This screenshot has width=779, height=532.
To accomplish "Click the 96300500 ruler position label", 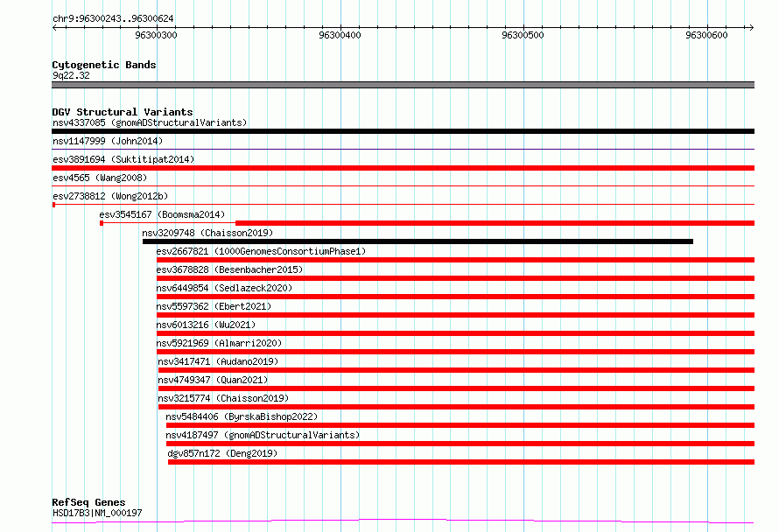I will pos(523,35).
